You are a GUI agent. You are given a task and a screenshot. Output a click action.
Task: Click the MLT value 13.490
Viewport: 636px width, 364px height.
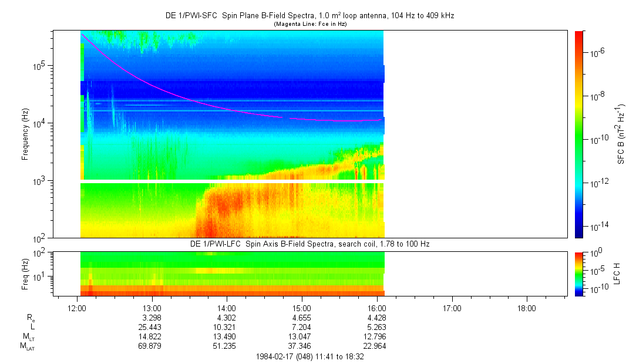225,336
